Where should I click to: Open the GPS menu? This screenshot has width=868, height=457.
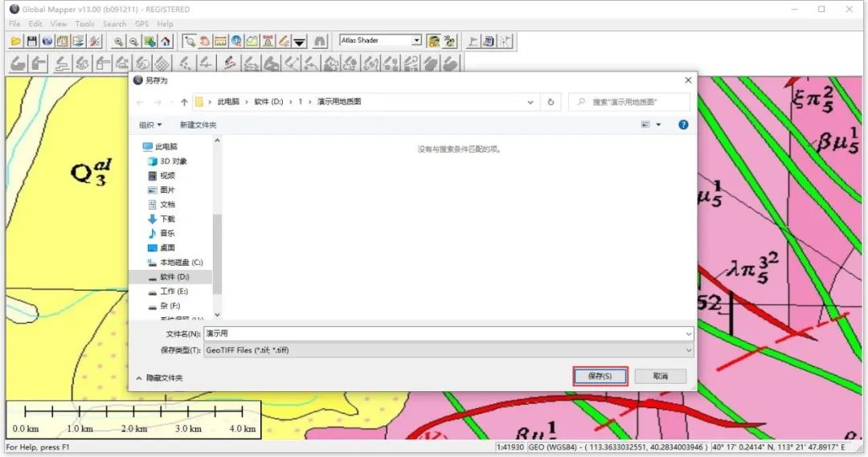[x=141, y=24]
